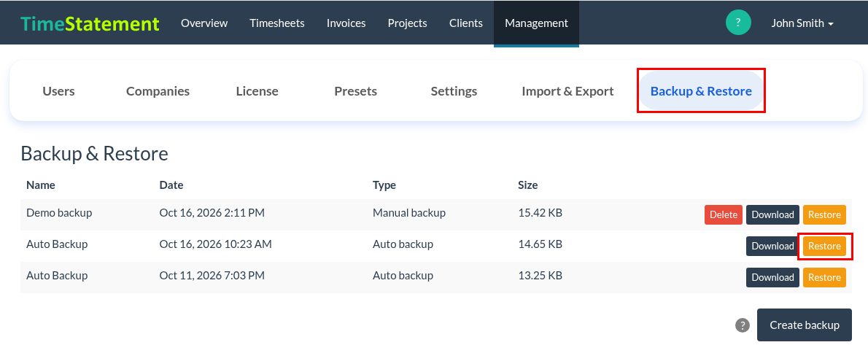The height and width of the screenshot is (353, 868).
Task: Download the Demo backup
Action: (x=772, y=214)
